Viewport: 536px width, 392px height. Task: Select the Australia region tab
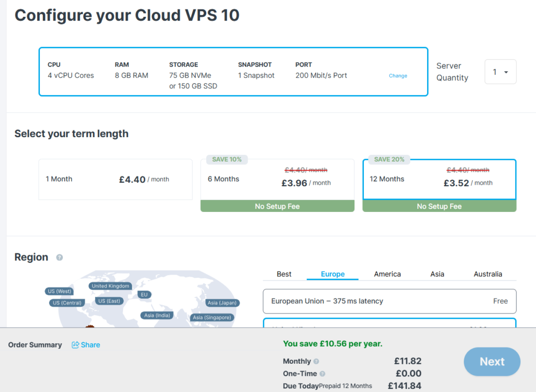[x=487, y=274]
